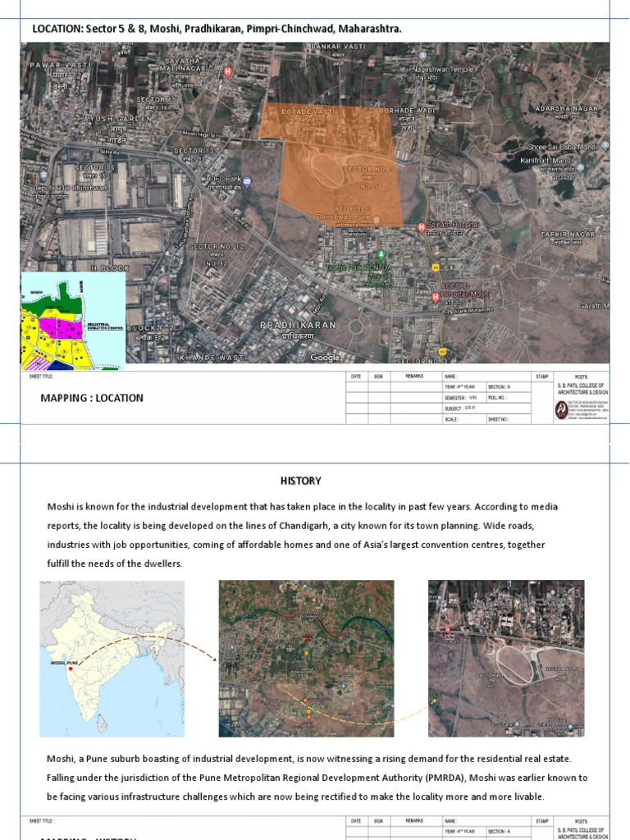Select the Sainath Hospital red H marker

422,228
